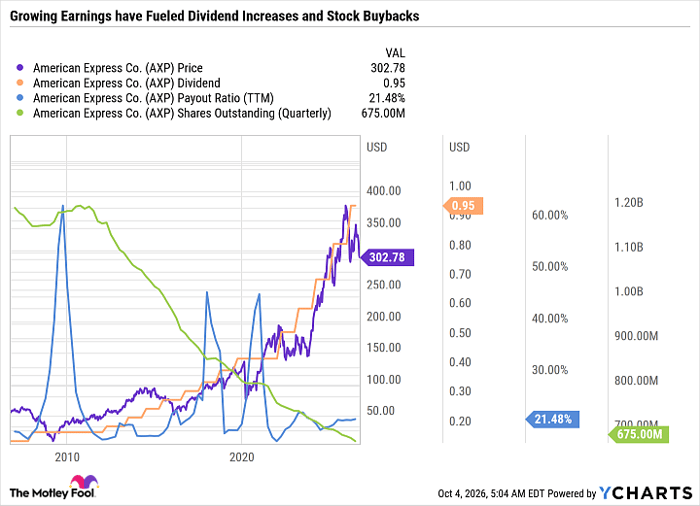Click the 50.00 price axis label
The height and width of the screenshot is (506, 700).
(x=380, y=411)
